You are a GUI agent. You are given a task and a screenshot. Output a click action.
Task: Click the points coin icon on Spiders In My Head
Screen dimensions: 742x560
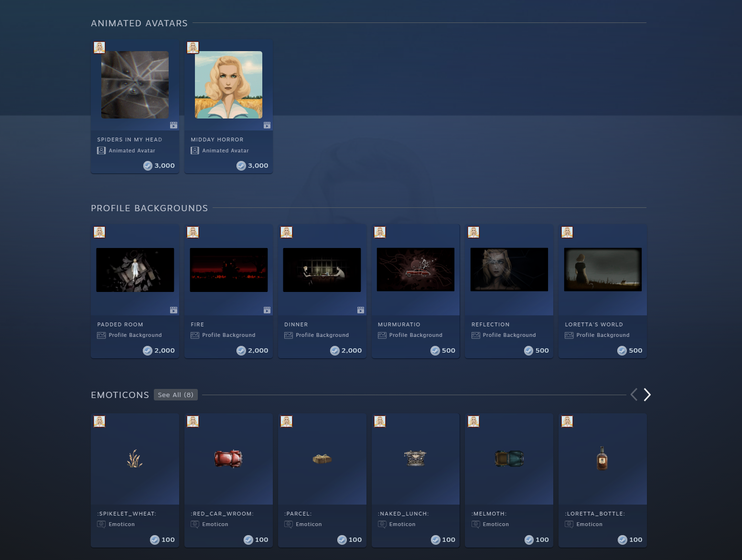click(x=148, y=166)
